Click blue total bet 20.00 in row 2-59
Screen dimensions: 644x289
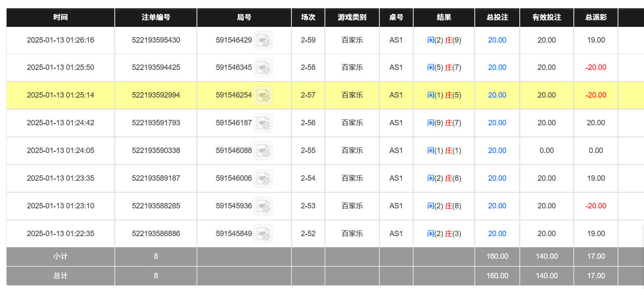coord(497,40)
